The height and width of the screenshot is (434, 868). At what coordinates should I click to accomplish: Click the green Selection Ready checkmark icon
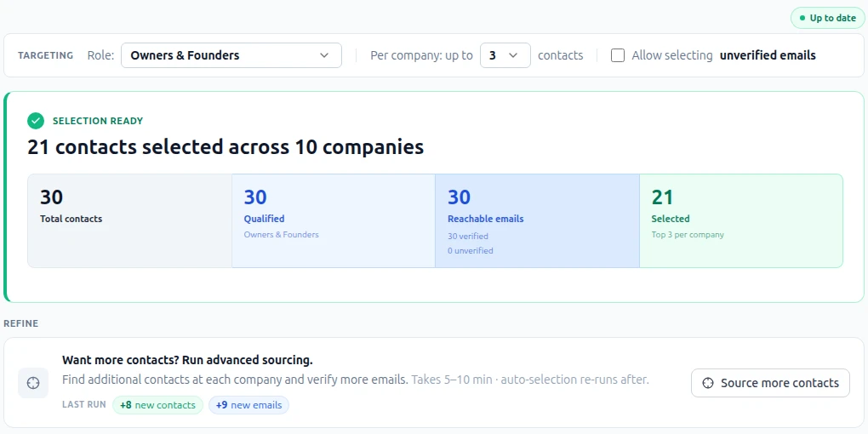pos(36,121)
